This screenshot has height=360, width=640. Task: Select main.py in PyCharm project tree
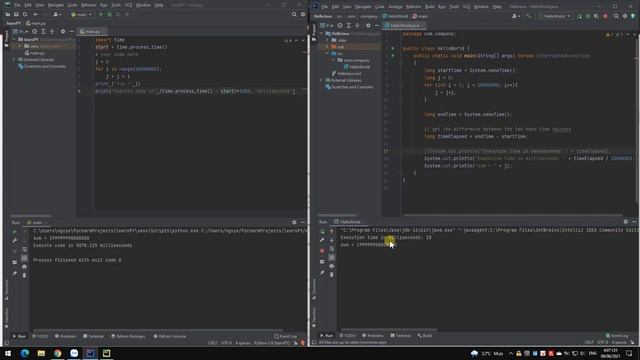pos(35,53)
